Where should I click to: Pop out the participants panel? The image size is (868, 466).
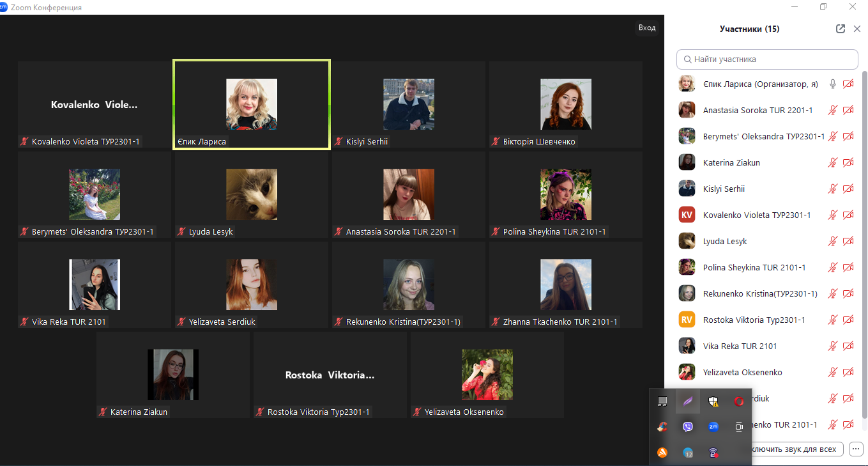point(841,29)
